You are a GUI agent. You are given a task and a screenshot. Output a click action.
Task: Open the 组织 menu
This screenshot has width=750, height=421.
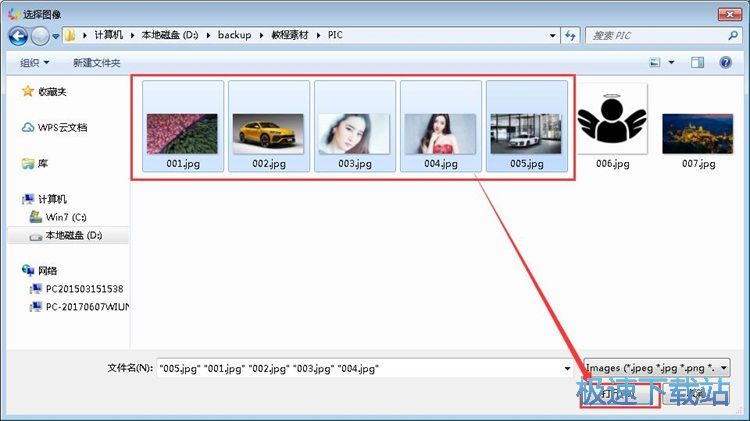coord(34,63)
